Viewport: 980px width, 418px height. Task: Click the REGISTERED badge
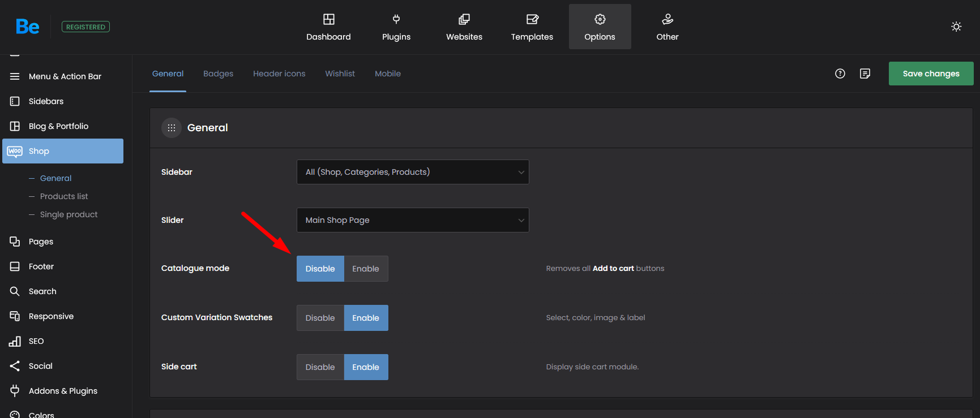tap(85, 27)
